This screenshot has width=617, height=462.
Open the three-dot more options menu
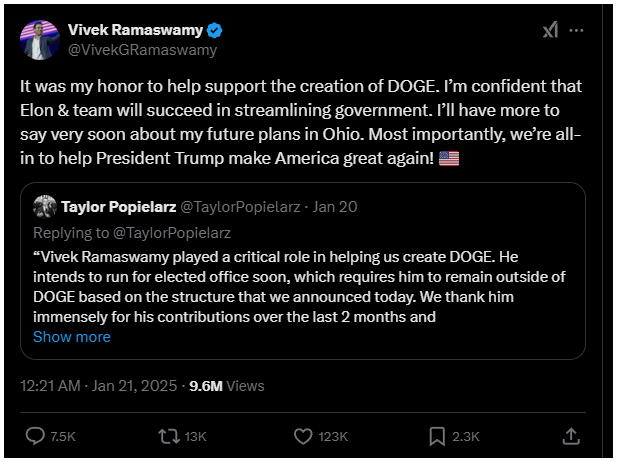[576, 30]
